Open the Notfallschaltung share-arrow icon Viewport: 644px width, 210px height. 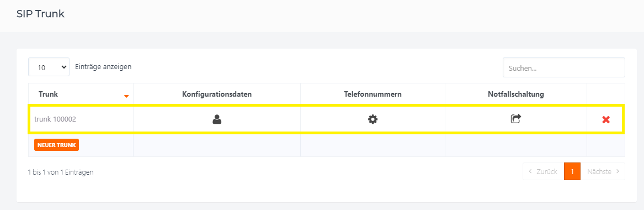pyautogui.click(x=516, y=119)
